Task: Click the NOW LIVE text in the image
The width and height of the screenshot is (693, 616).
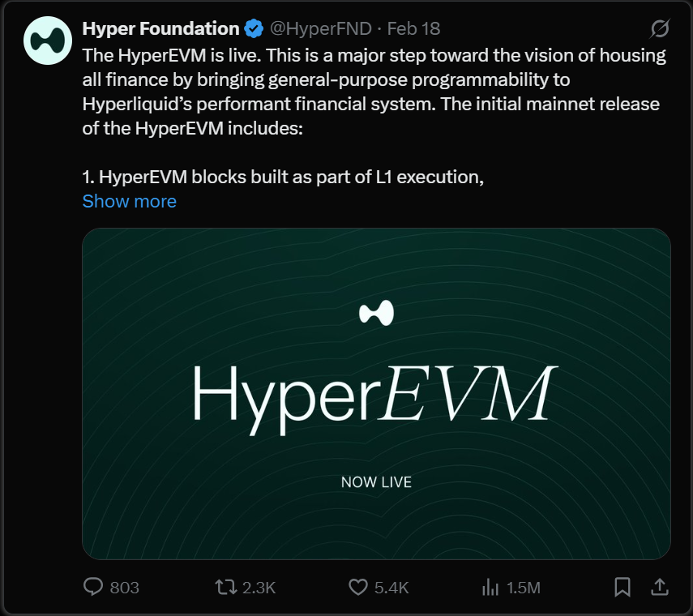Action: [x=376, y=482]
